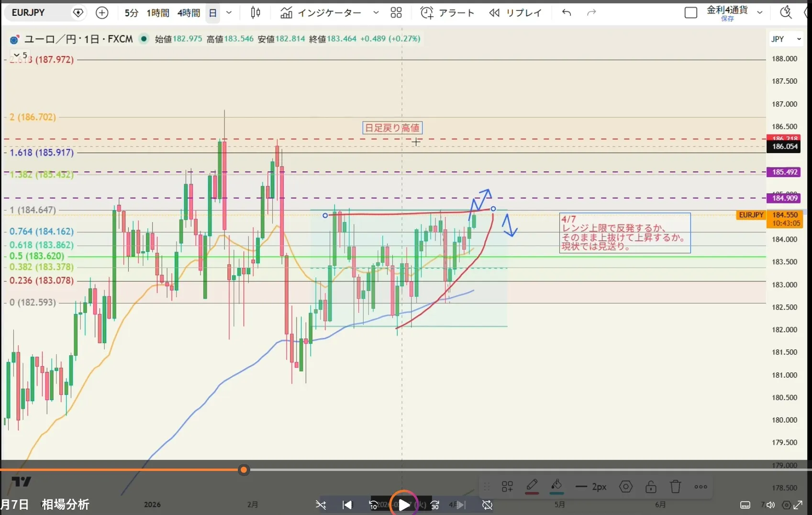Delete the selected drawing with trash
Image resolution: width=812 pixels, height=515 pixels.
pyautogui.click(x=676, y=487)
